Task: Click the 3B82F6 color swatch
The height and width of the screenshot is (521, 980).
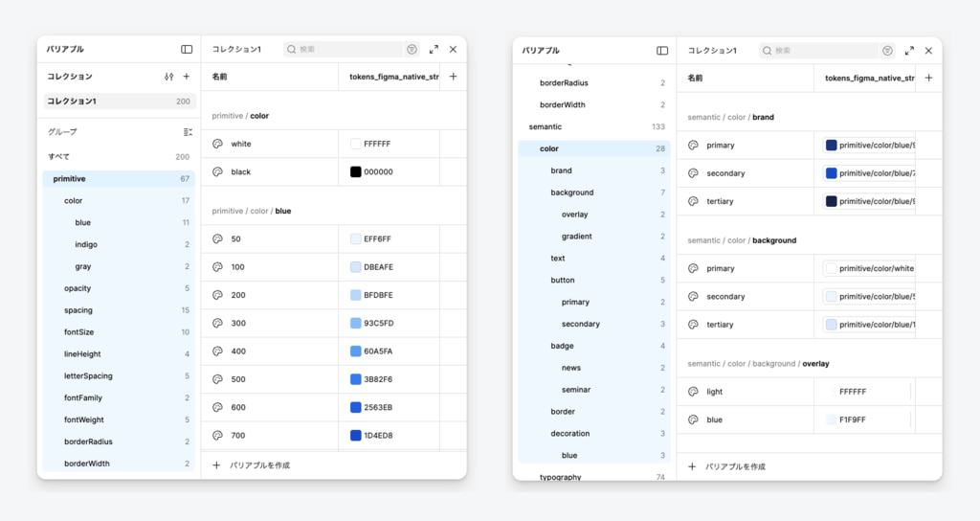Action: click(x=356, y=379)
